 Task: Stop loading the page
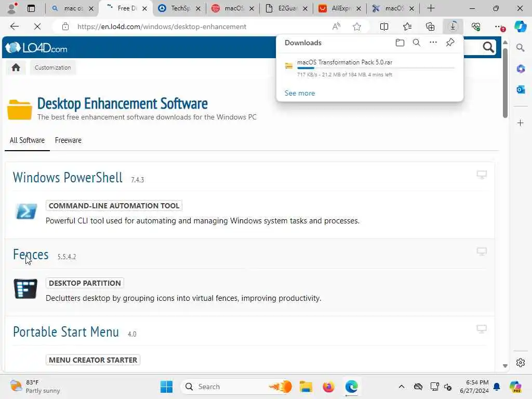[x=37, y=26]
